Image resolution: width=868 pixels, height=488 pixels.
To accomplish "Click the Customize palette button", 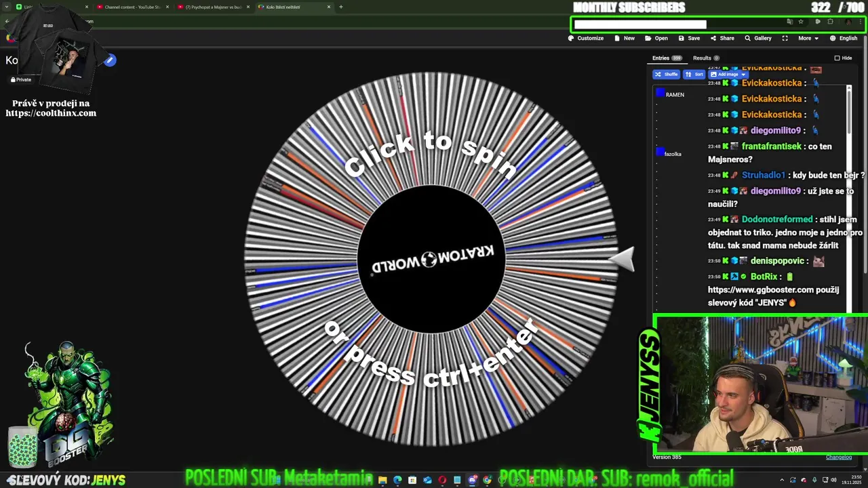I will click(586, 38).
